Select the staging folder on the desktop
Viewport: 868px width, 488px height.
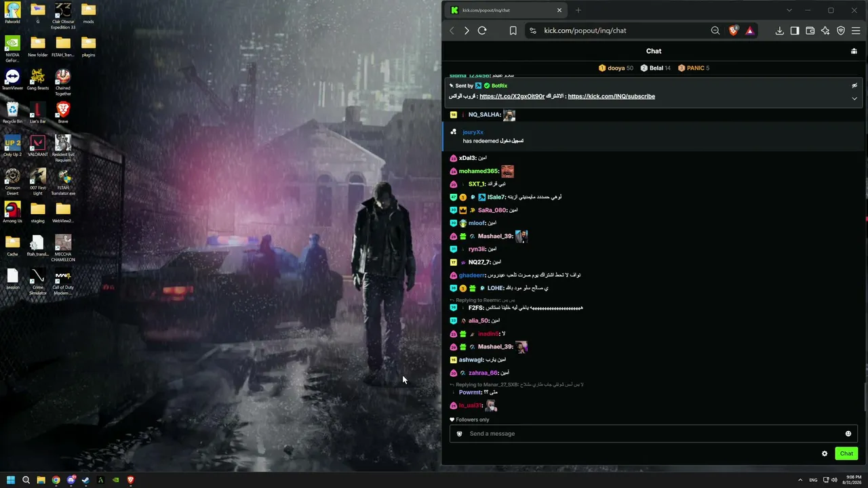(38, 212)
